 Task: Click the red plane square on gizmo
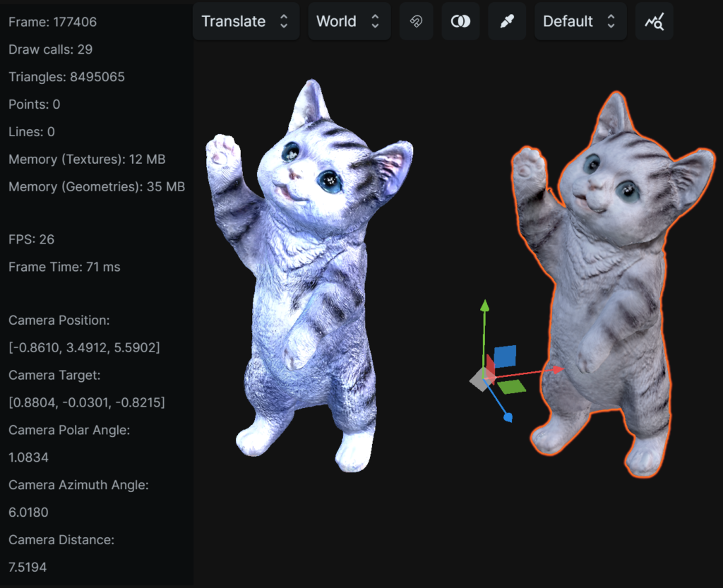pos(490,368)
